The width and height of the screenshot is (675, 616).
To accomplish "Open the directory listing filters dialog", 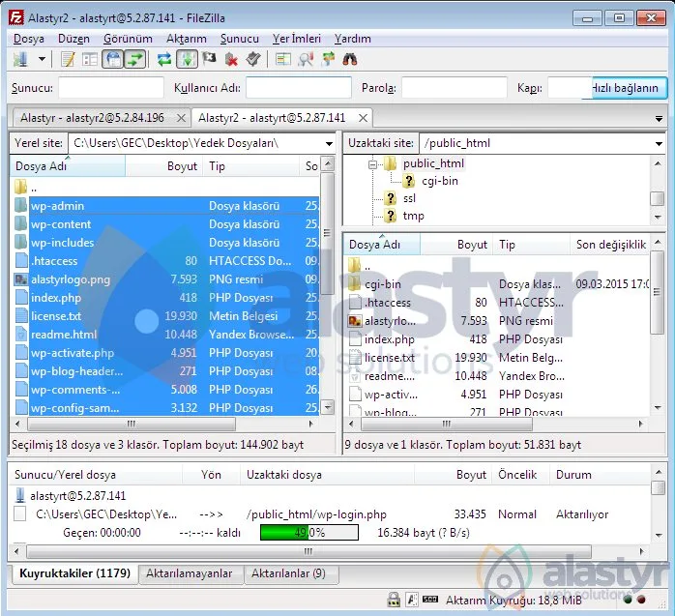I will 282,59.
